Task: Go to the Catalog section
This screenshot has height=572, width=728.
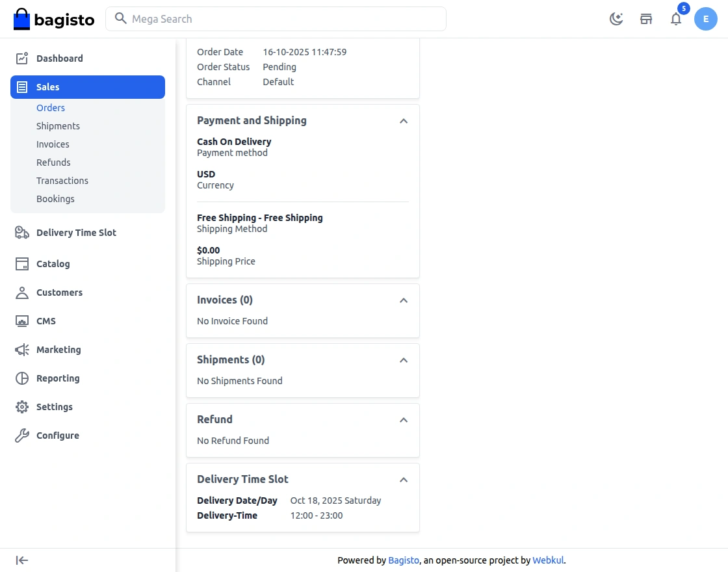Action: (x=53, y=264)
